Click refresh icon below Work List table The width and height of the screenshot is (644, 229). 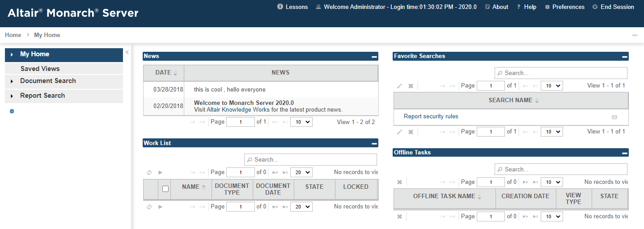click(149, 207)
